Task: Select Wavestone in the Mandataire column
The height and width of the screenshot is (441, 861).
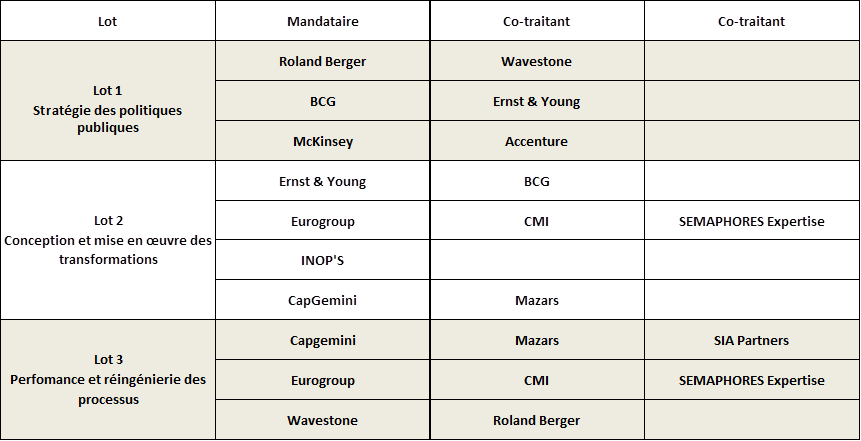Action: click(x=322, y=420)
